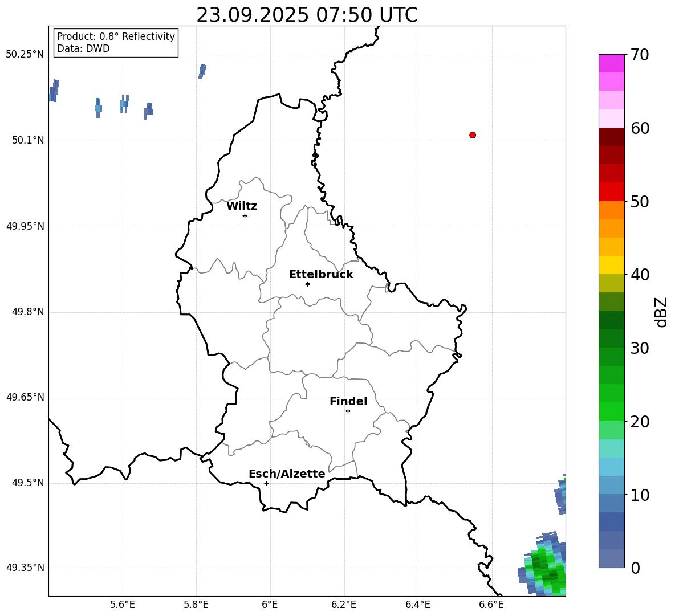Click the 60 tick on the colorbar
The image size is (675, 616).
[x=640, y=128]
